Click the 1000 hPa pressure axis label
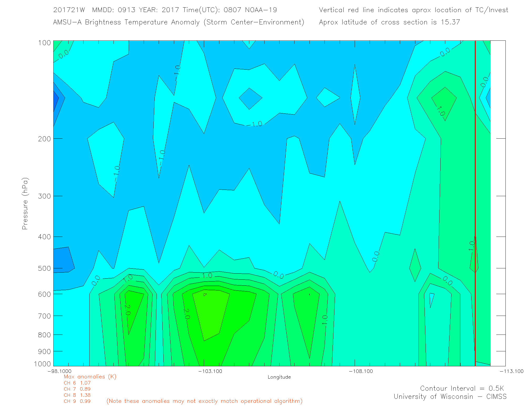 [x=42, y=364]
